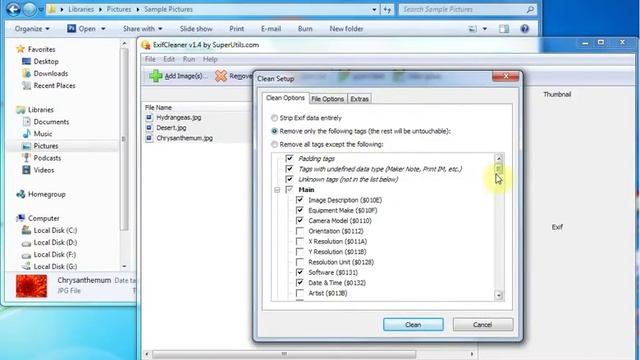Open ExifCleaner Run menu
The image size is (640, 360).
coord(189,59)
